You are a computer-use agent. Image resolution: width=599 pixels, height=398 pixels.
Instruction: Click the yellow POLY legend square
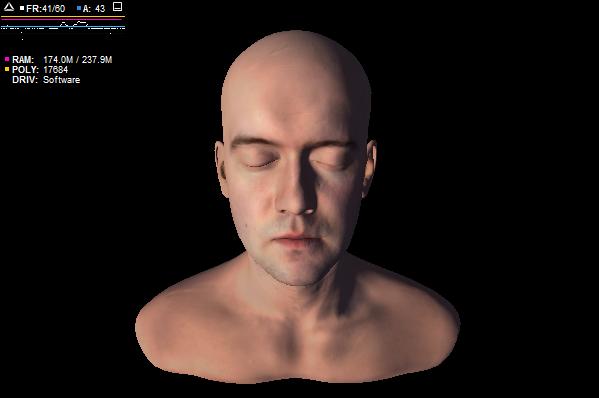point(7,69)
